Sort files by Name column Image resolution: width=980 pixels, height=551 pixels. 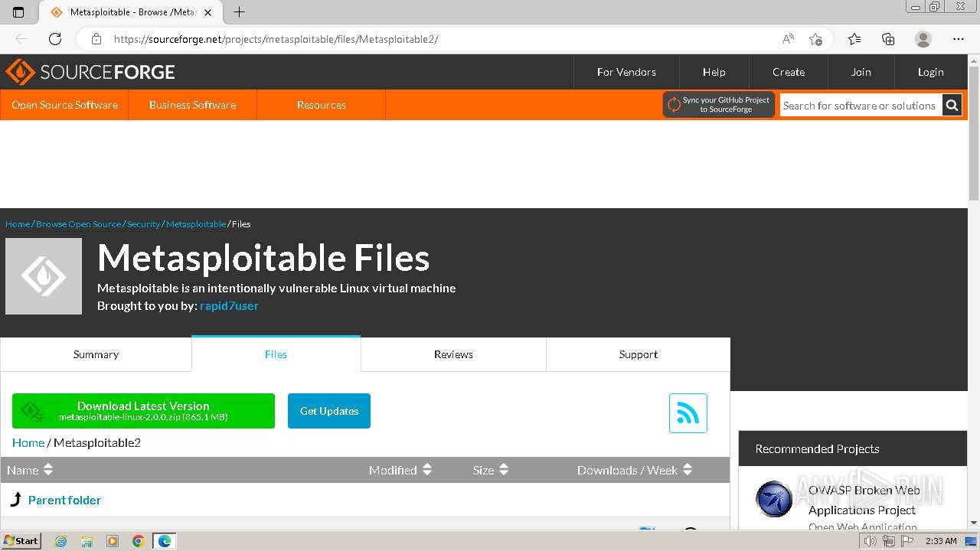click(30, 470)
